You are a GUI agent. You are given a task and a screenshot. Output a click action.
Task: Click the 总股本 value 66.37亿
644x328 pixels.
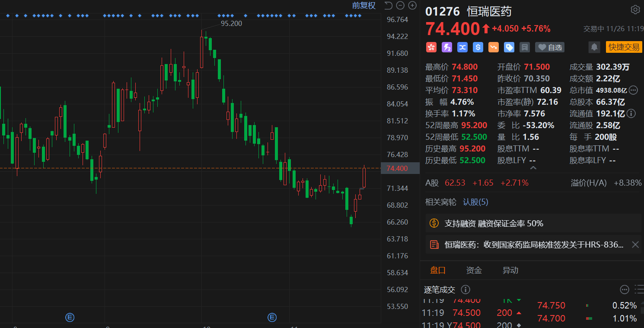610,102
